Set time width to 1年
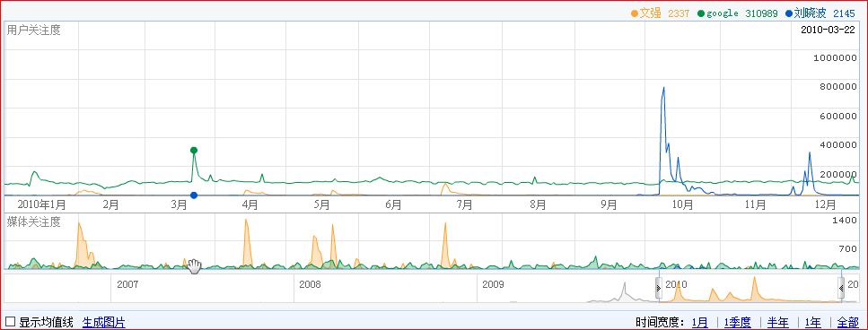 [812, 322]
